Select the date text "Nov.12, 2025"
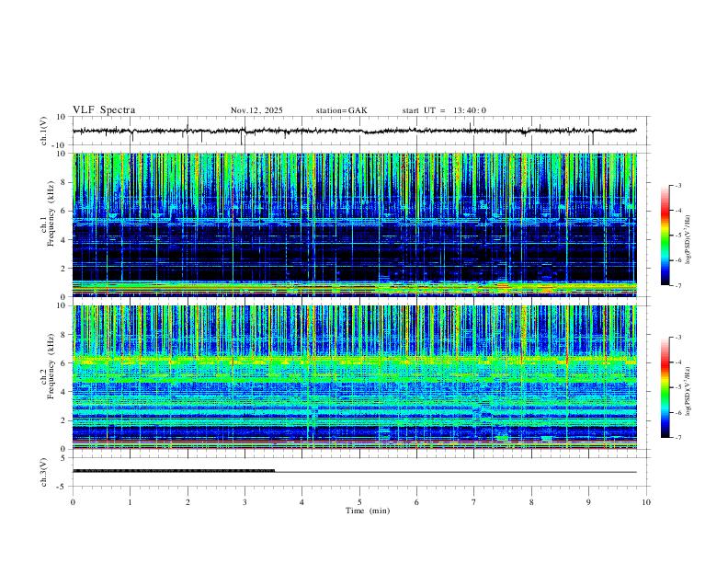Viewport: 728px width, 563px height. tap(256, 110)
